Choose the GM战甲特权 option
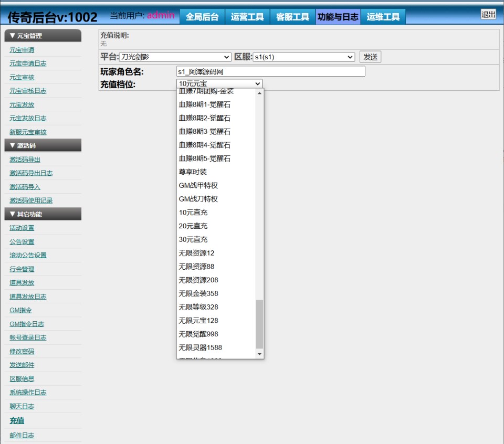This screenshot has width=504, height=444. pyautogui.click(x=198, y=185)
